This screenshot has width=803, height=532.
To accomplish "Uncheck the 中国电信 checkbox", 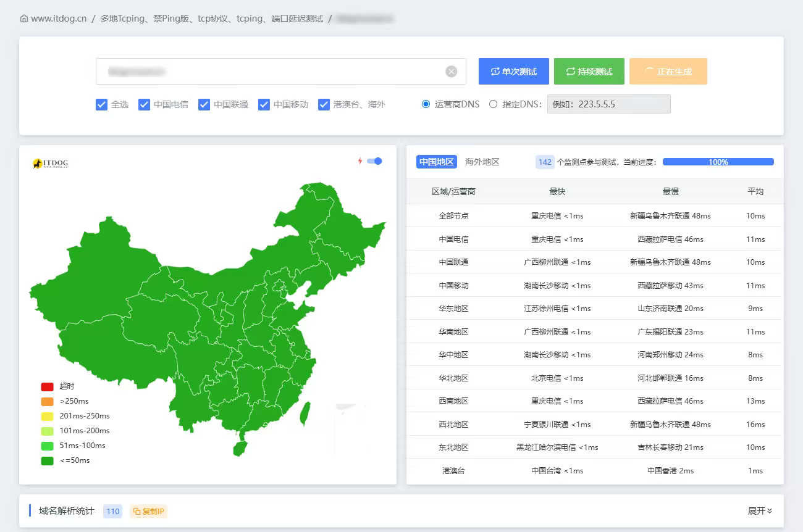I will (x=145, y=104).
